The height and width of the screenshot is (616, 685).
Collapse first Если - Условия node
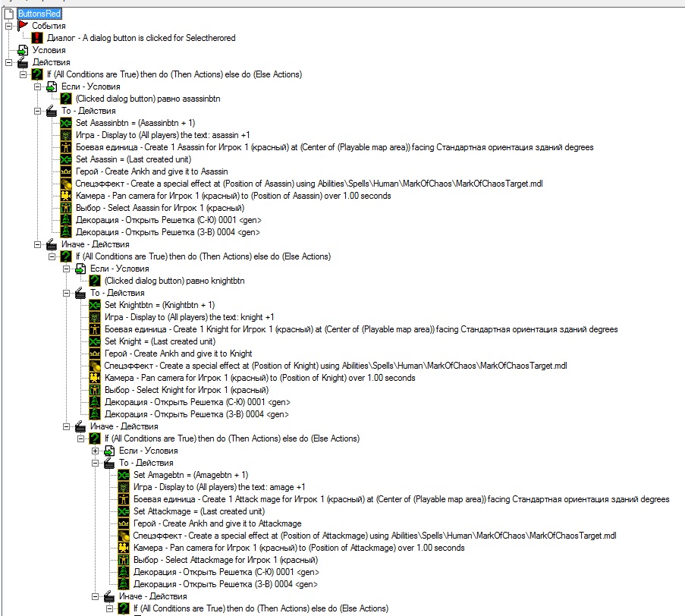[37, 86]
